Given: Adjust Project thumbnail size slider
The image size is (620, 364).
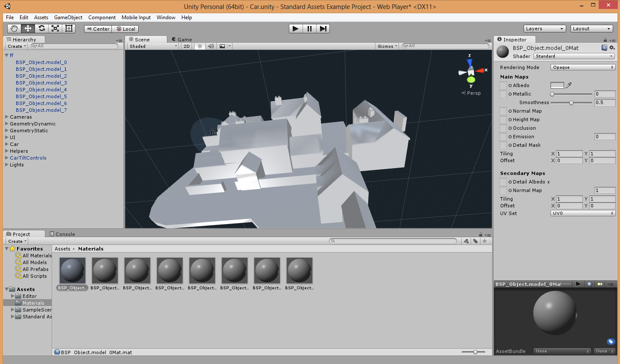Looking at the screenshot, I should (473, 352).
